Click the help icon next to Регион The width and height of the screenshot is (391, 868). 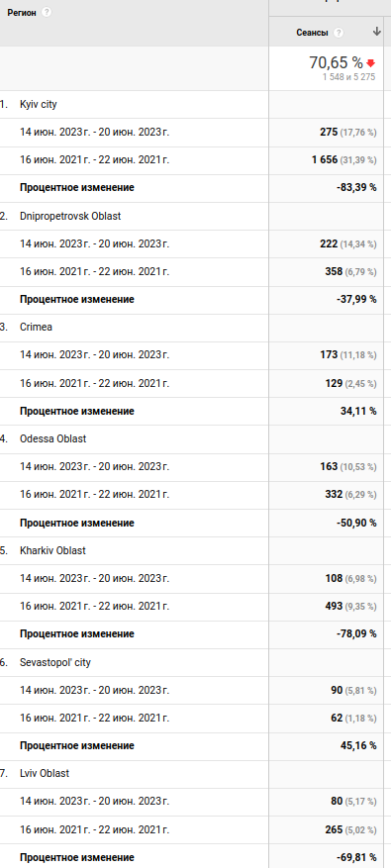coord(47,12)
